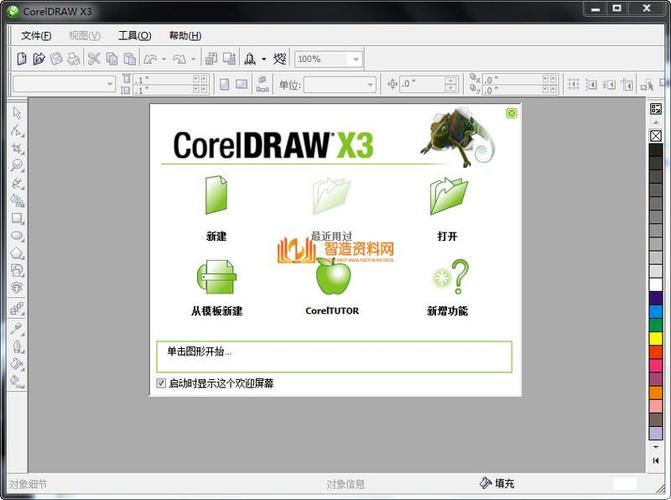The width and height of the screenshot is (671, 500).
Task: Expand the Undo history dropdown arrow
Action: click(x=164, y=59)
